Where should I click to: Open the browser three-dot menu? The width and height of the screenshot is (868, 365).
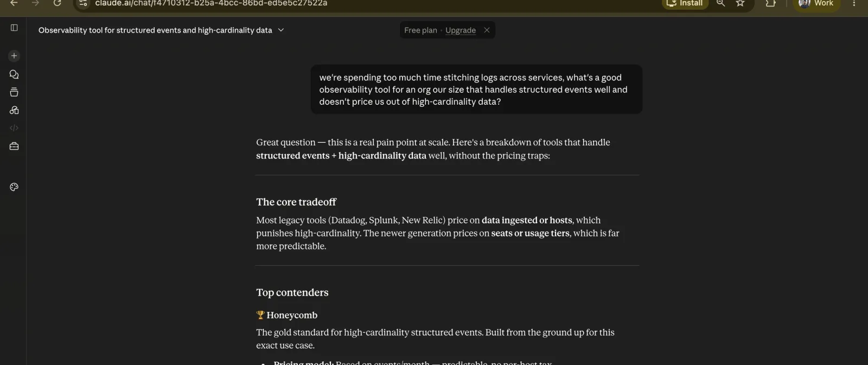click(x=854, y=3)
